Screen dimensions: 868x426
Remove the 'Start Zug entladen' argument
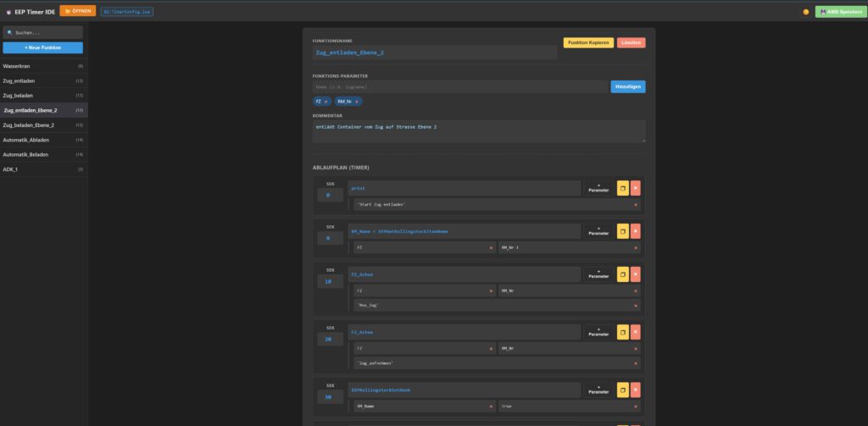point(636,204)
